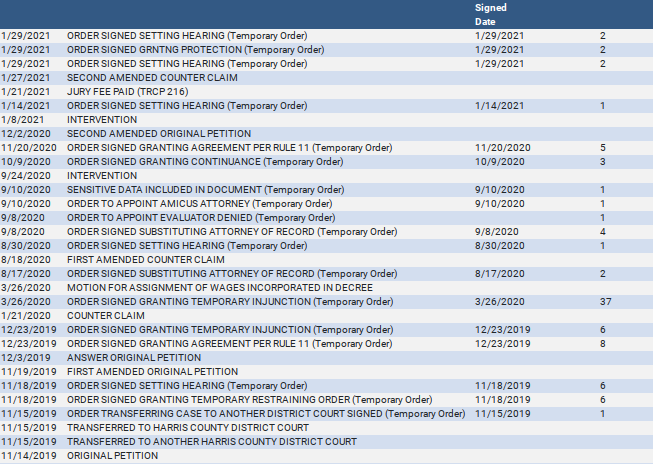Click the filing date 12/2/2020 cell

coord(26,134)
